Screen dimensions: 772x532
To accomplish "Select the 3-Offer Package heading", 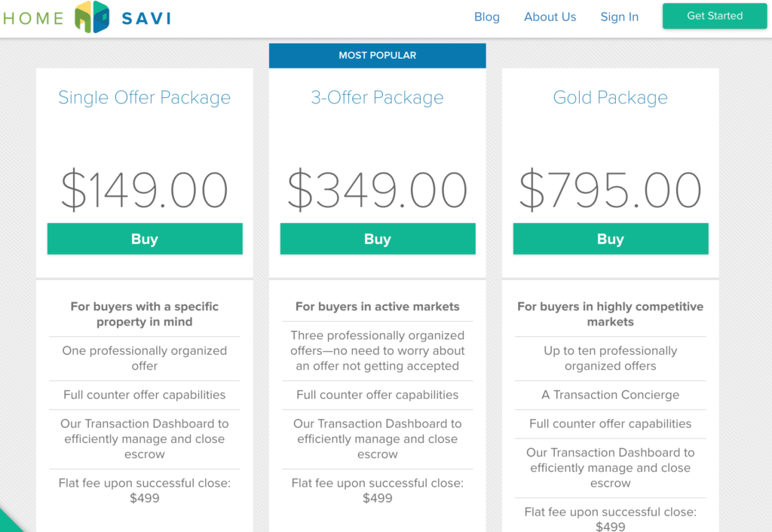I will tap(377, 97).
